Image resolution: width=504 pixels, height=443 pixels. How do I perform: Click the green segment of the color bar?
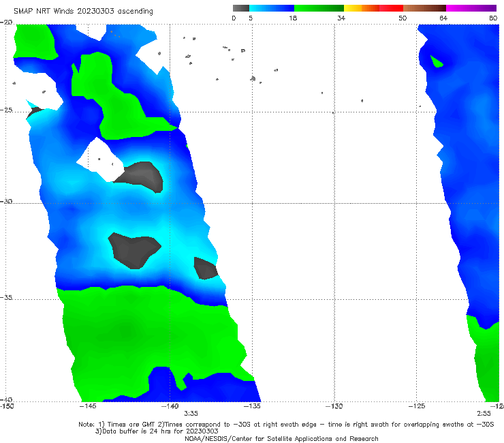click(319, 8)
